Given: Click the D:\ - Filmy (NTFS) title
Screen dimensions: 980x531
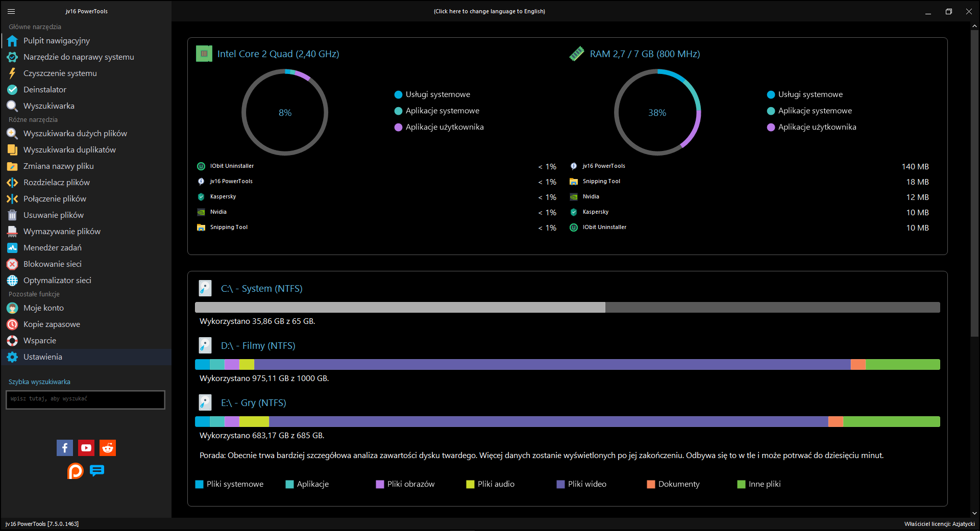Looking at the screenshot, I should coord(258,346).
